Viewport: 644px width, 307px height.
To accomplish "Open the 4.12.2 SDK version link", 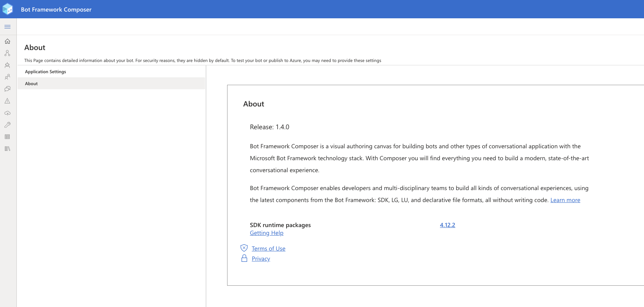I will click(448, 225).
